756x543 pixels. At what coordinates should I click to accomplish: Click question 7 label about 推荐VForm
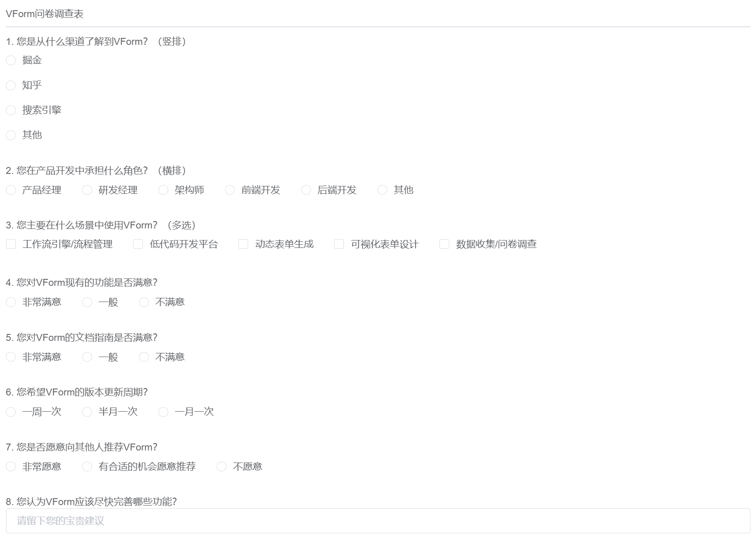pyautogui.click(x=82, y=447)
